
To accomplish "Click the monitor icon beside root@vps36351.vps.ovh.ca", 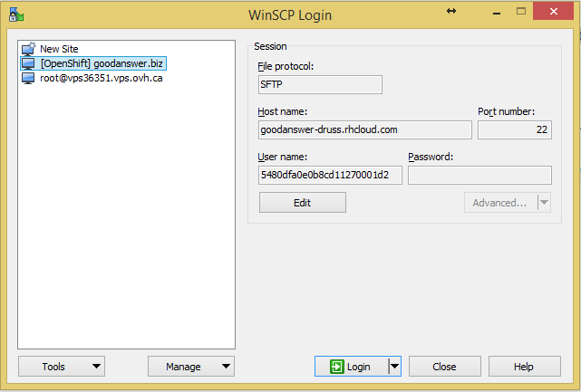I will click(28, 78).
